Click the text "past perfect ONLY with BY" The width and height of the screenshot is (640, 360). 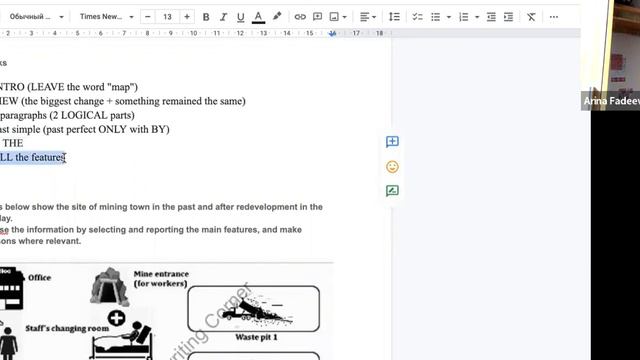106,129
